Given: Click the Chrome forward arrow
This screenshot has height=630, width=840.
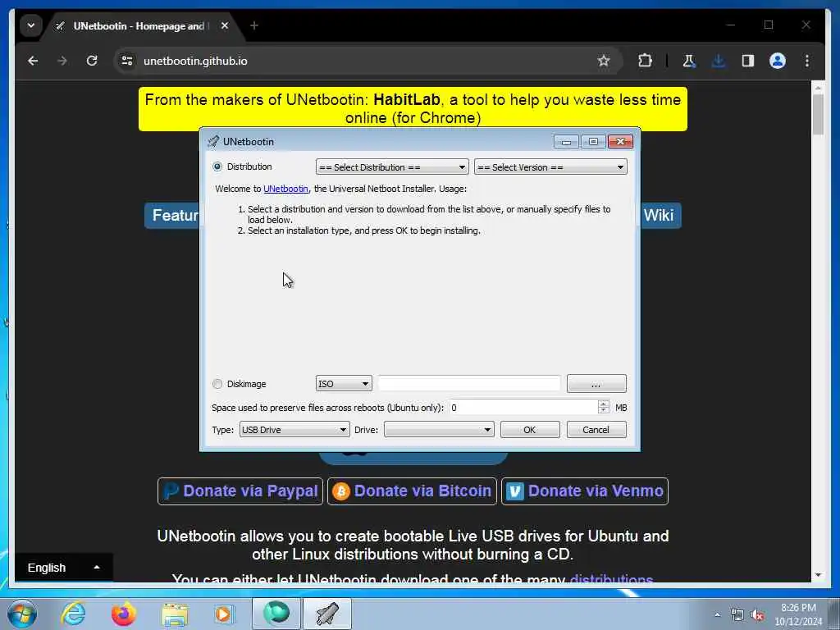Looking at the screenshot, I should 62,61.
